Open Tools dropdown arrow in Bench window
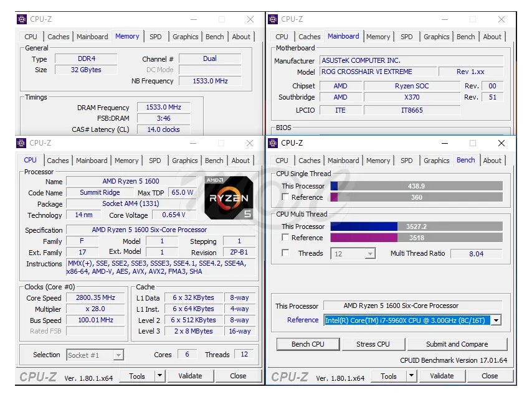Screen dimensions: 532x397 point(411,376)
